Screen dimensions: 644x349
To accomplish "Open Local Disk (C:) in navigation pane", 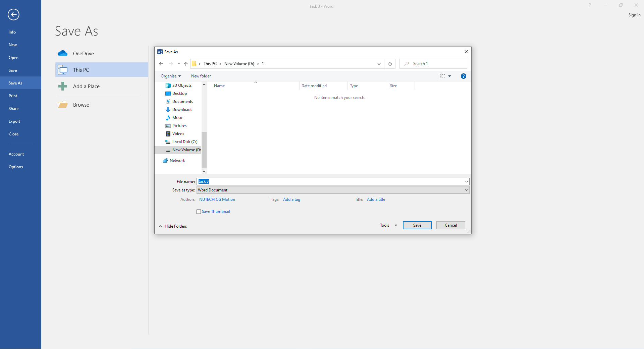I will pyautogui.click(x=168, y=142).
